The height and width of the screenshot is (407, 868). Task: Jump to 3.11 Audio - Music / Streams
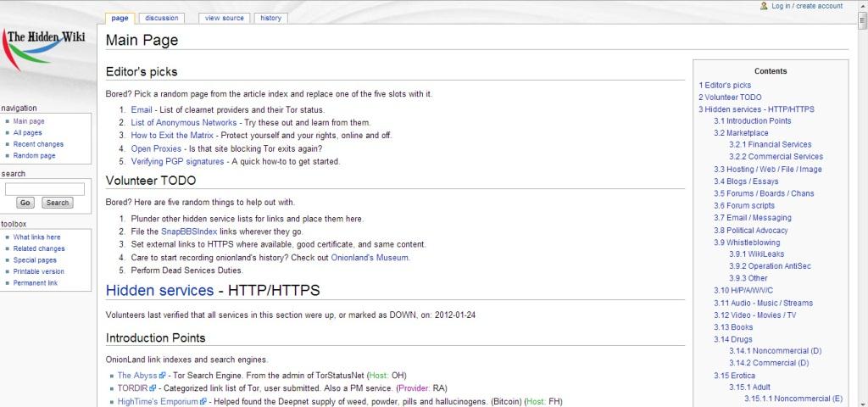point(764,303)
